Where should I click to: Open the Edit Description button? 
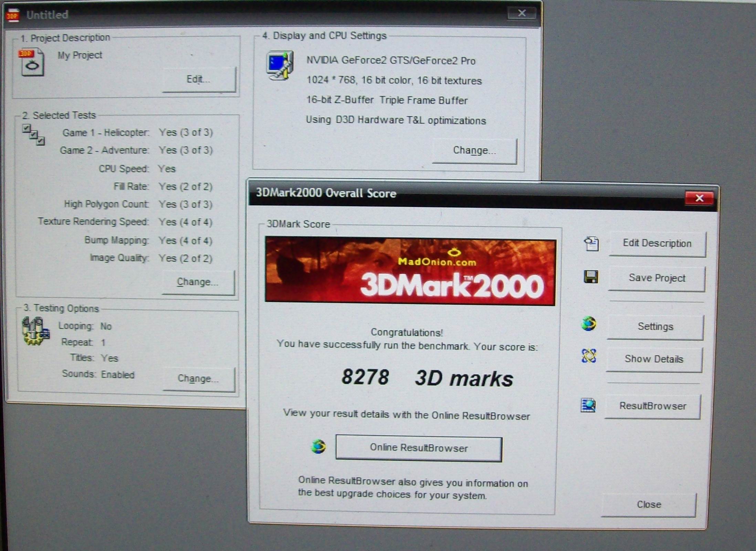pos(657,243)
